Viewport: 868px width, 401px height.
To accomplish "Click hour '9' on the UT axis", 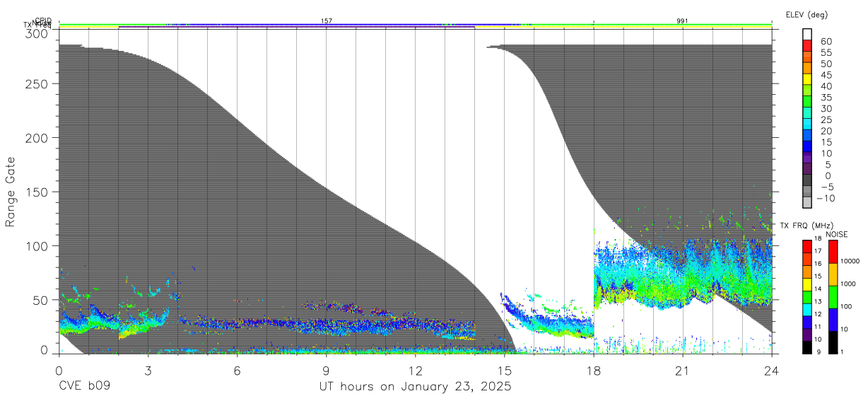I will [x=326, y=371].
